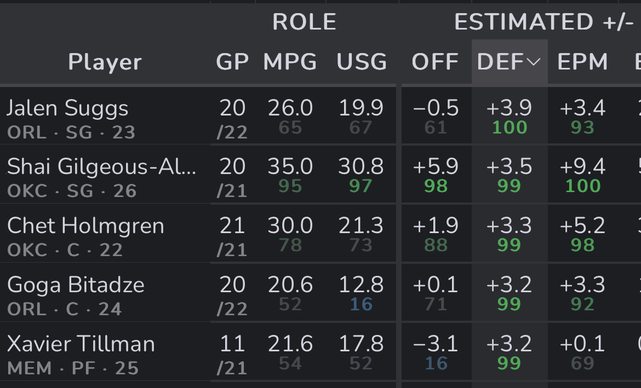Click the DEF column sort chevron
Screen dimensions: 641x388
533,62
